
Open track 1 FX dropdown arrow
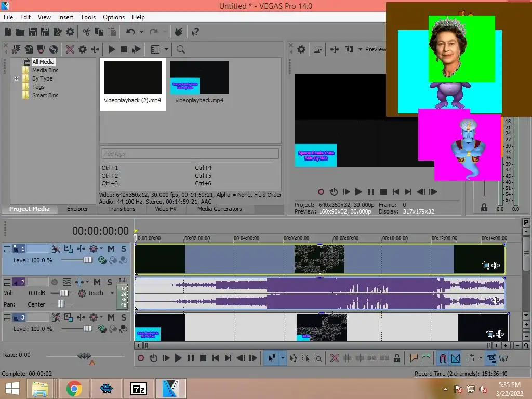101,249
